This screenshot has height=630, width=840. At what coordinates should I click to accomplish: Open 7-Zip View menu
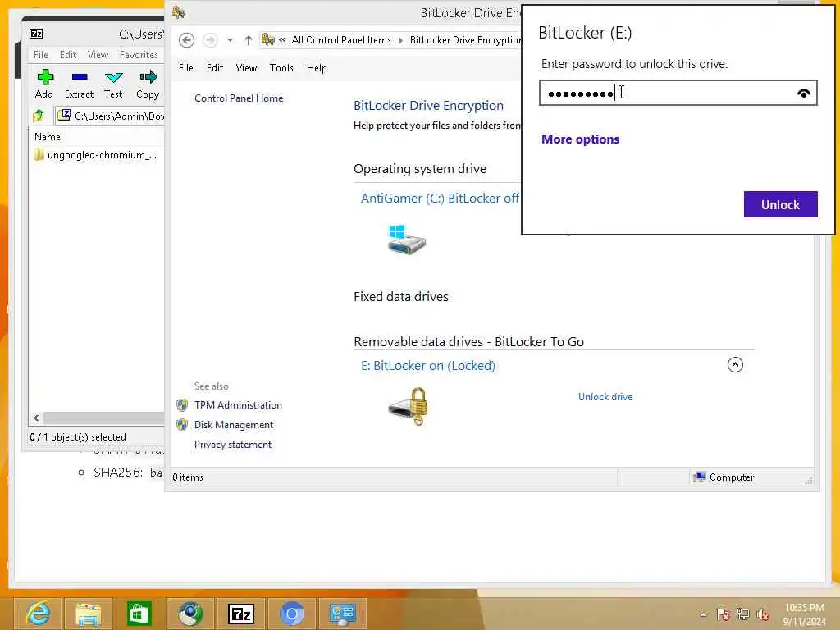coord(98,55)
